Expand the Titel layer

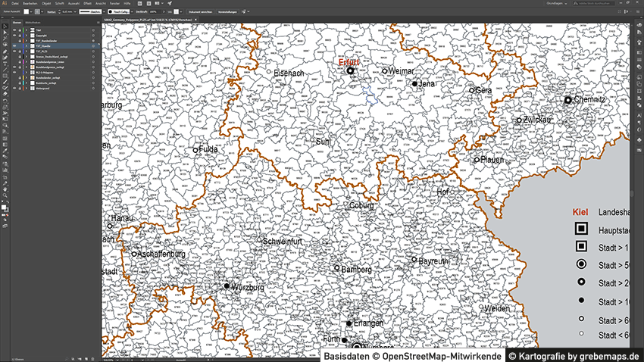click(x=27, y=30)
